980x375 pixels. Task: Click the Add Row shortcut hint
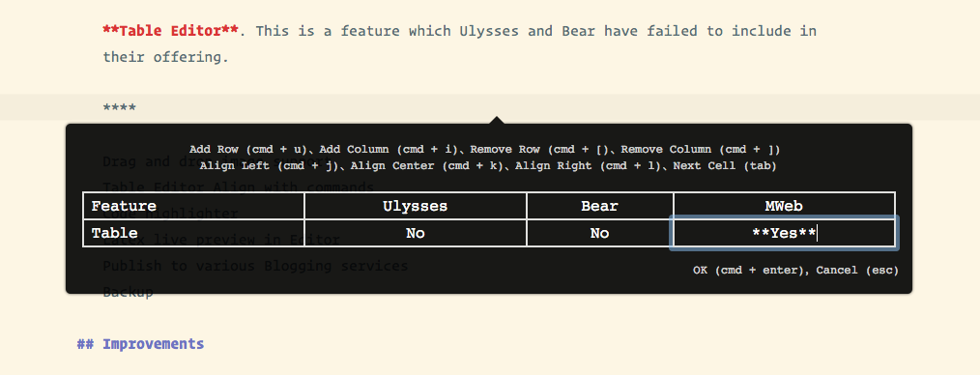pos(248,150)
